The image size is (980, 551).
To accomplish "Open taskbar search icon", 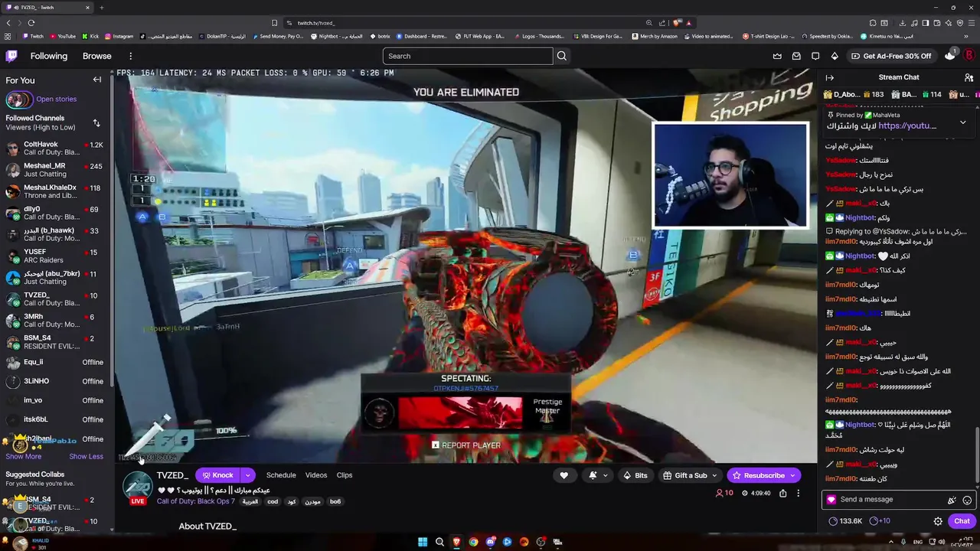I will (x=439, y=542).
